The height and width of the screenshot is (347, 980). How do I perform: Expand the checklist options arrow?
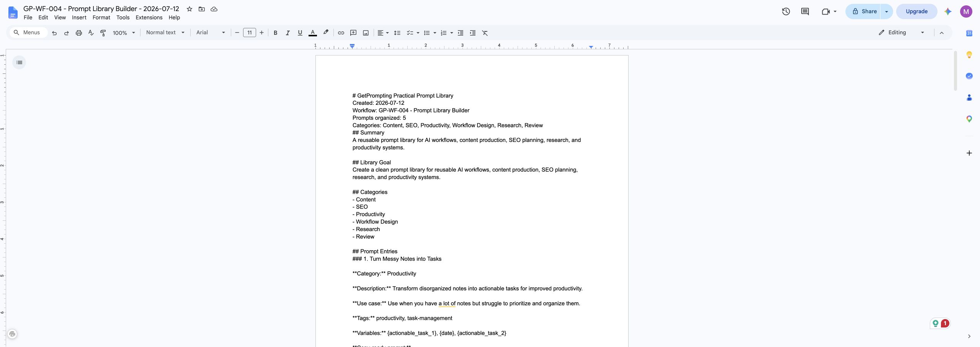[x=418, y=33]
